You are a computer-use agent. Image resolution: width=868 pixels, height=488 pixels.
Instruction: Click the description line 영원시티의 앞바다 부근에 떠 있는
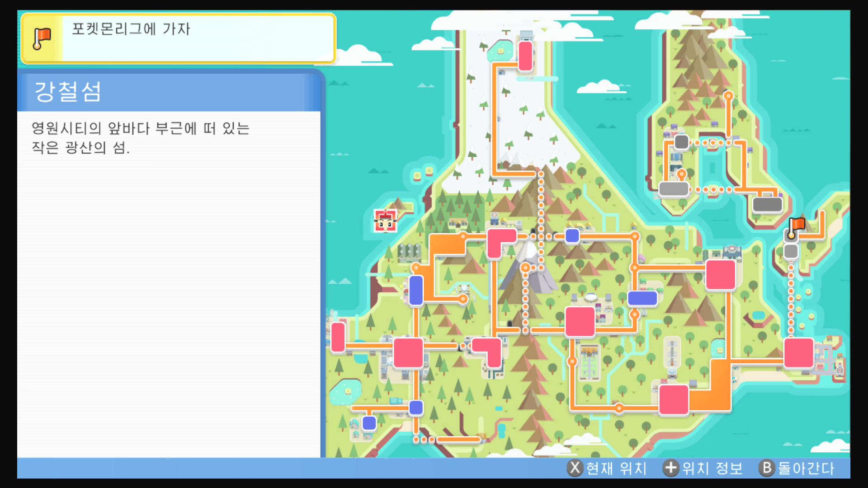point(140,128)
